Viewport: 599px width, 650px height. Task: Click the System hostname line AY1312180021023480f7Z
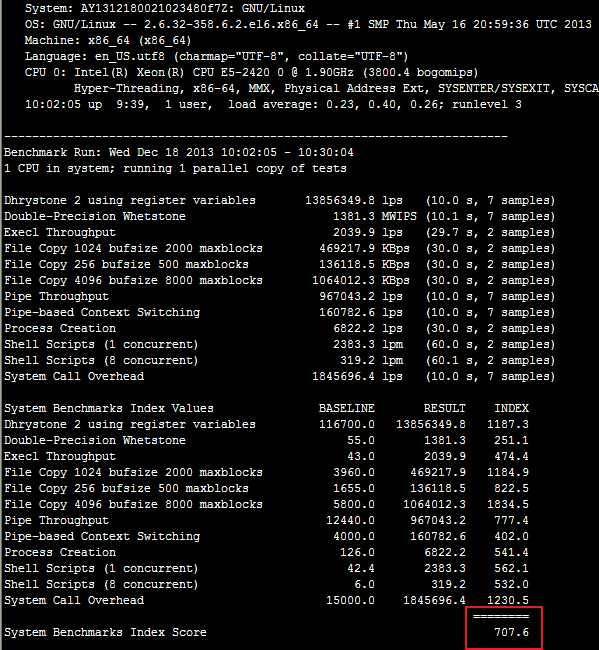coord(165,8)
